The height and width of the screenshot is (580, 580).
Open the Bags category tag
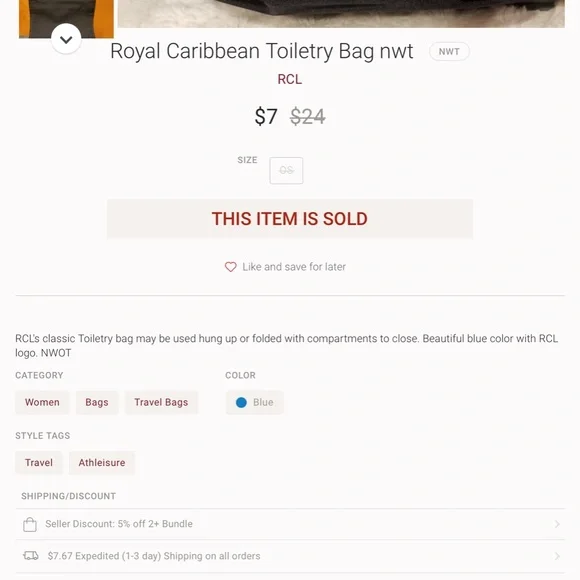(x=97, y=402)
